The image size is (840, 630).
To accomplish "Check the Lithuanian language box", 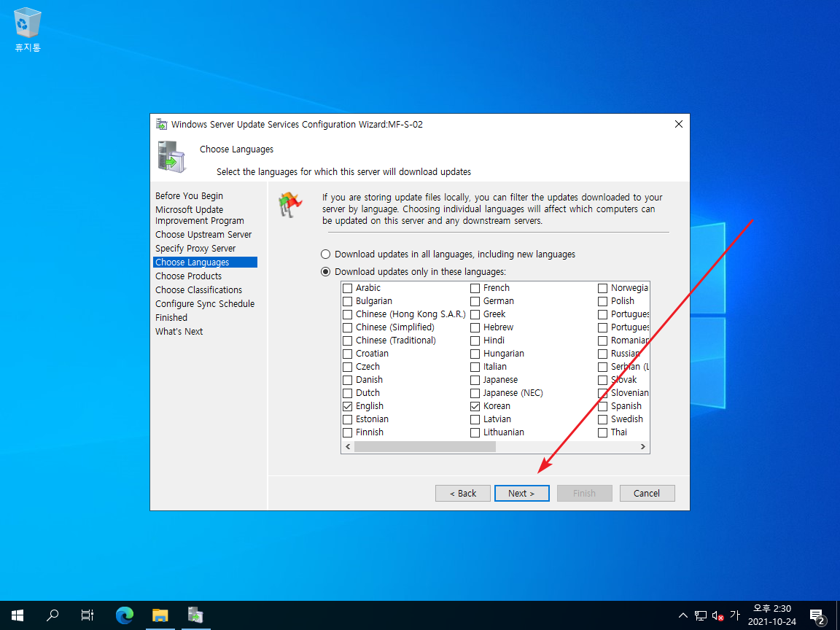I will pos(475,432).
